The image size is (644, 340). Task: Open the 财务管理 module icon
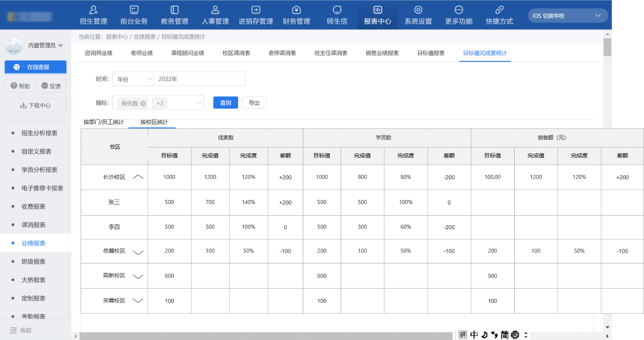click(x=296, y=10)
